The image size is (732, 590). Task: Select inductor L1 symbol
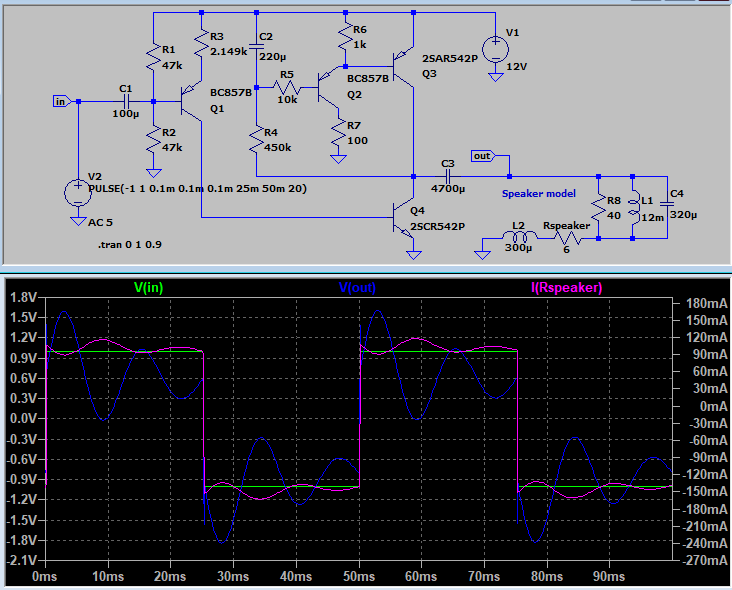pos(633,207)
